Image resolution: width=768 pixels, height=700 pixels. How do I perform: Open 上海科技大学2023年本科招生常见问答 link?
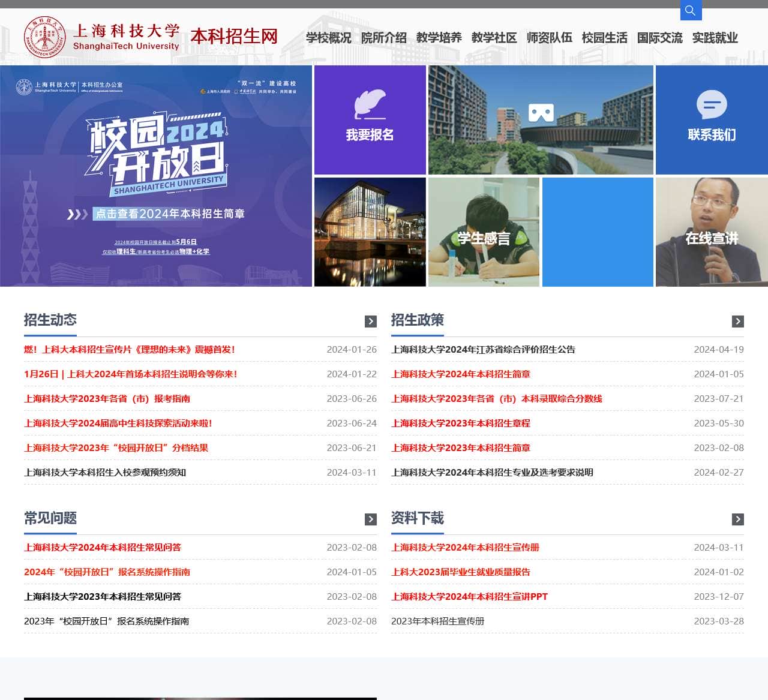pyautogui.click(x=103, y=597)
